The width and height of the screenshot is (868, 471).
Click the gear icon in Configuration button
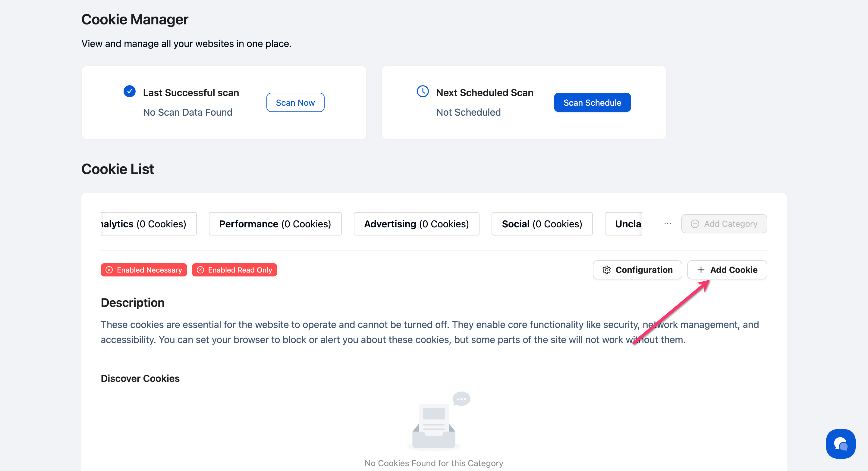[x=606, y=270]
